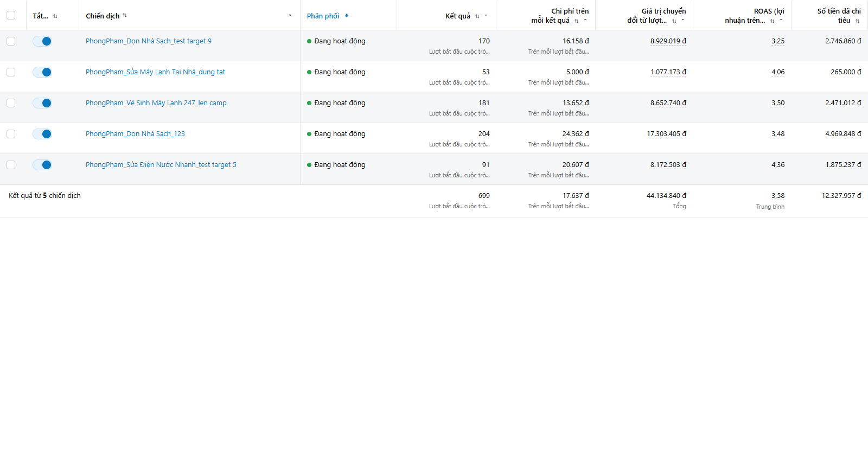
Task: Click ROAS value 4,36
Action: click(778, 165)
